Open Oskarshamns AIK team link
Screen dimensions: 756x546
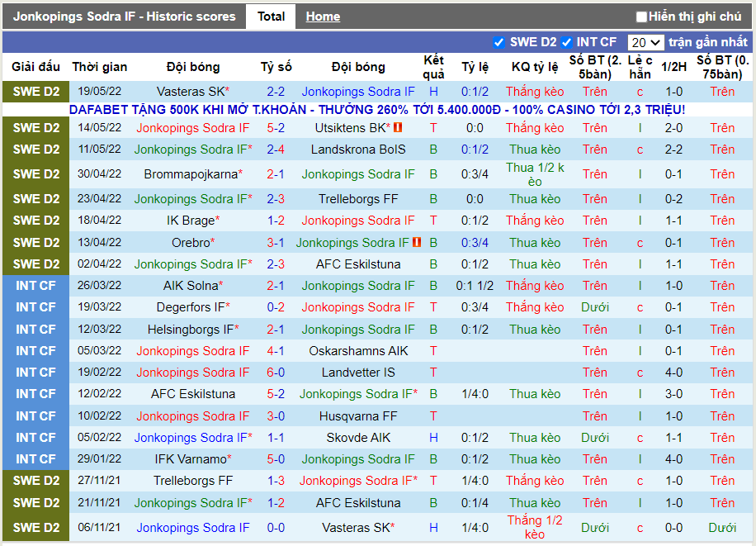click(x=357, y=351)
